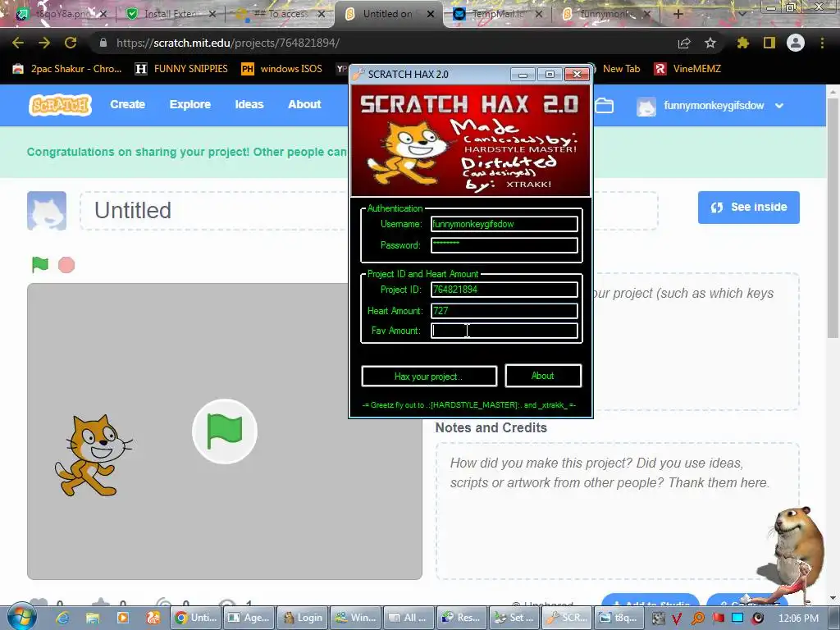This screenshot has width=840, height=630.
Task: Click Explore in Scratch navbar
Action: point(190,104)
